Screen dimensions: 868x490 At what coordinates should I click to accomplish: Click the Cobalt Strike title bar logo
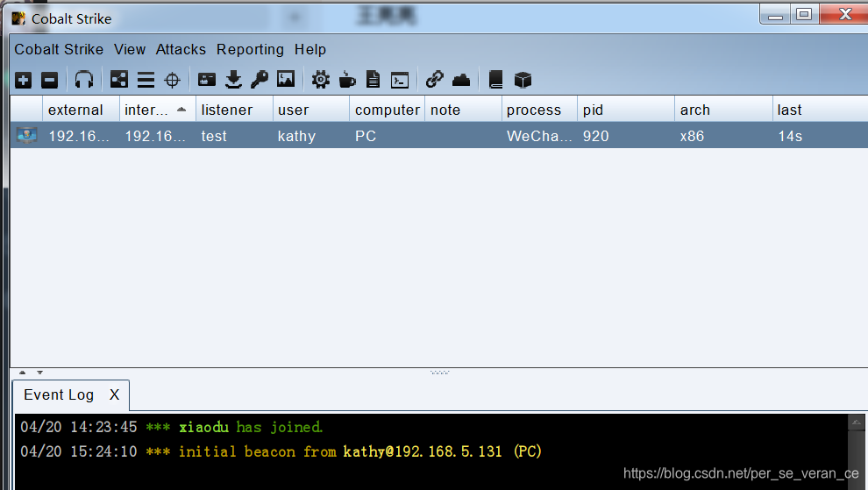pos(18,18)
